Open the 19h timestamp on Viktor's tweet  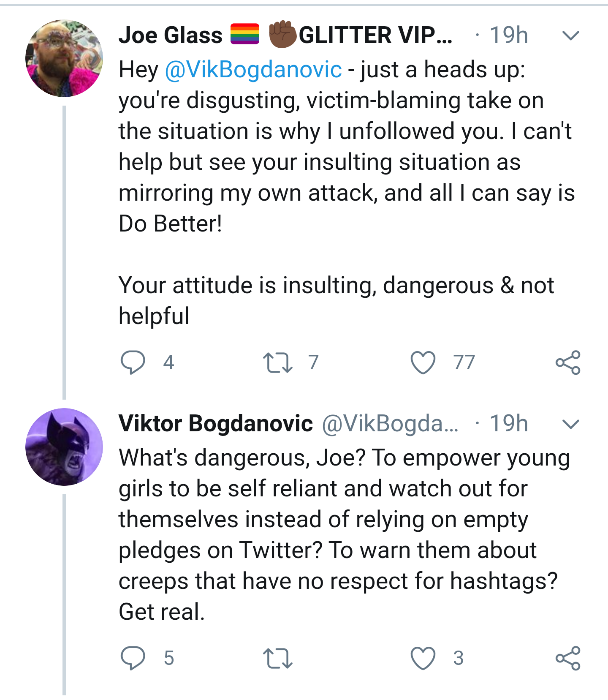(x=509, y=423)
